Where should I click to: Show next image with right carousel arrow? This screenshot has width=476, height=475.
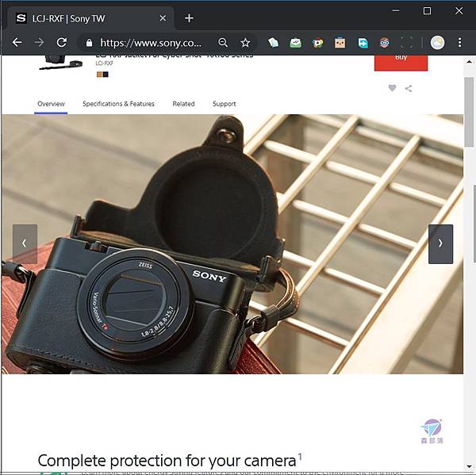tap(440, 244)
